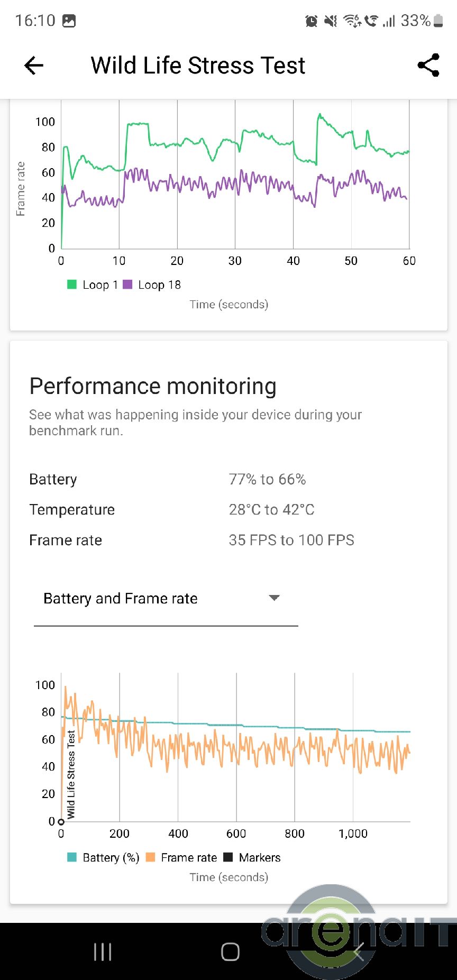The width and height of the screenshot is (457, 980).
Task: Tap the battery indicator in status bar
Action: click(x=438, y=21)
